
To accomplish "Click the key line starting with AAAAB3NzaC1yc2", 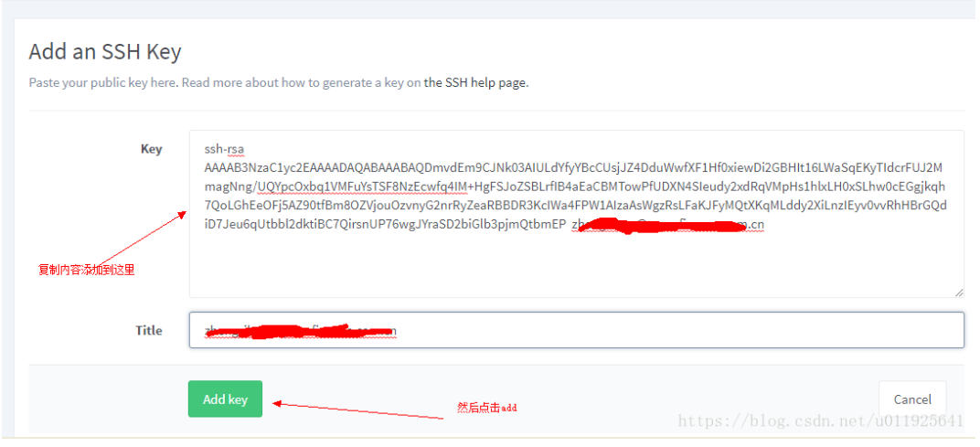I will pos(573,167).
